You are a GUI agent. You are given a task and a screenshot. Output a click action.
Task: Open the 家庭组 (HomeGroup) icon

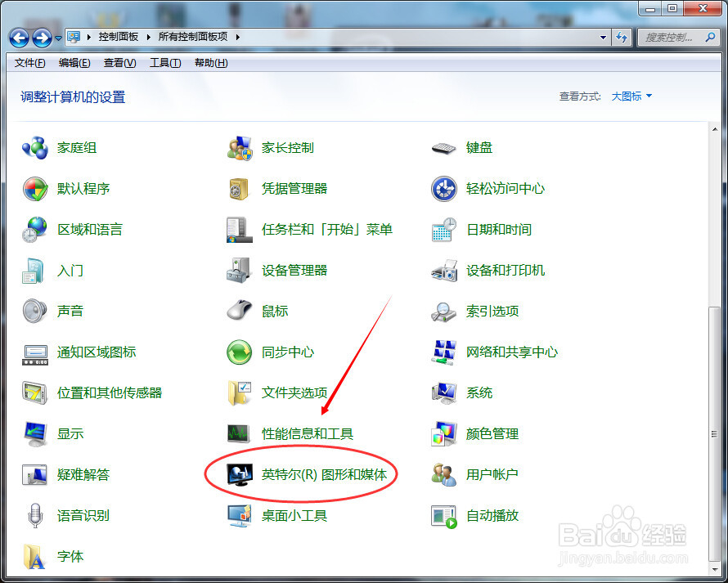point(35,148)
